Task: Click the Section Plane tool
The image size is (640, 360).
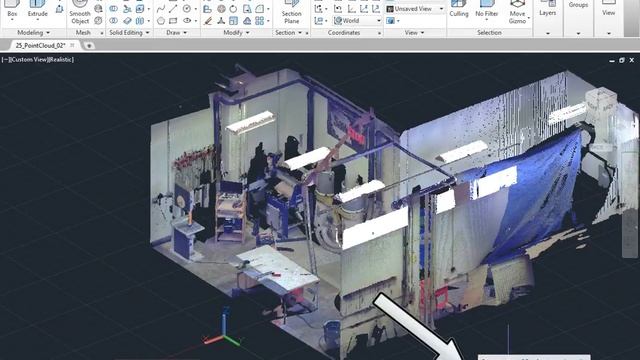Action: [291, 12]
